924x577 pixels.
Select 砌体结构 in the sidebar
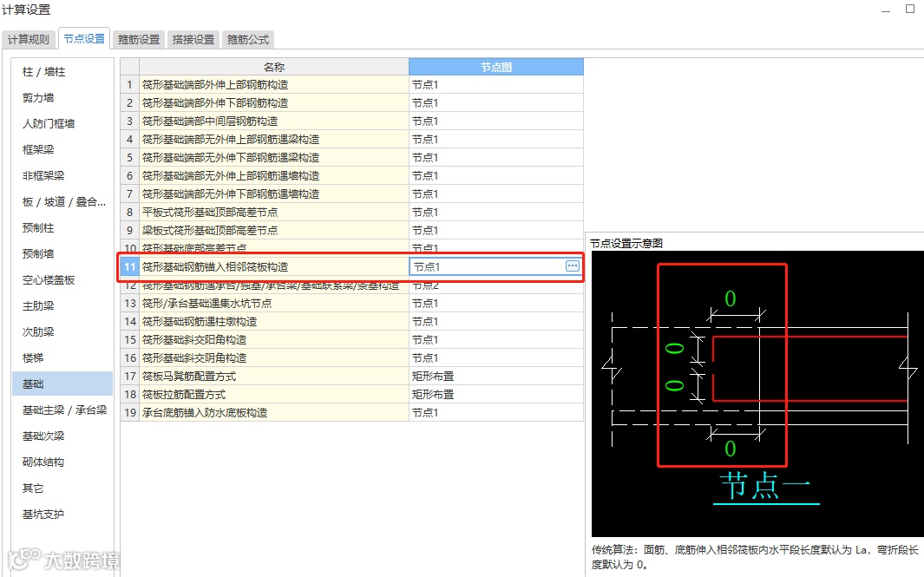43,462
